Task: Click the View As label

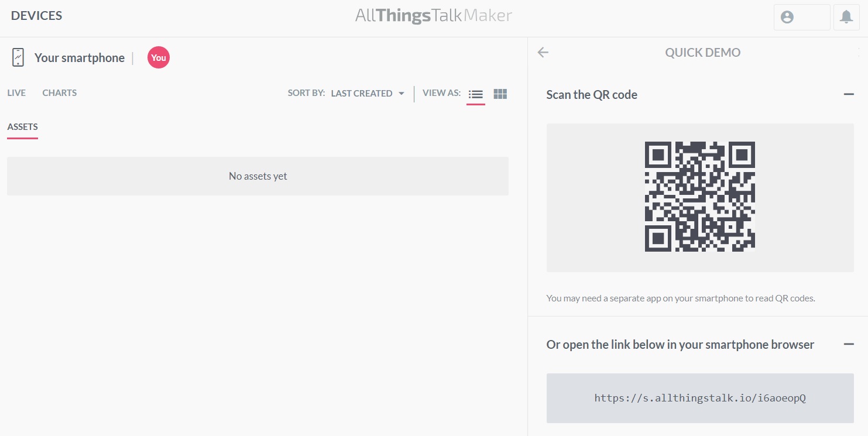Action: [441, 92]
